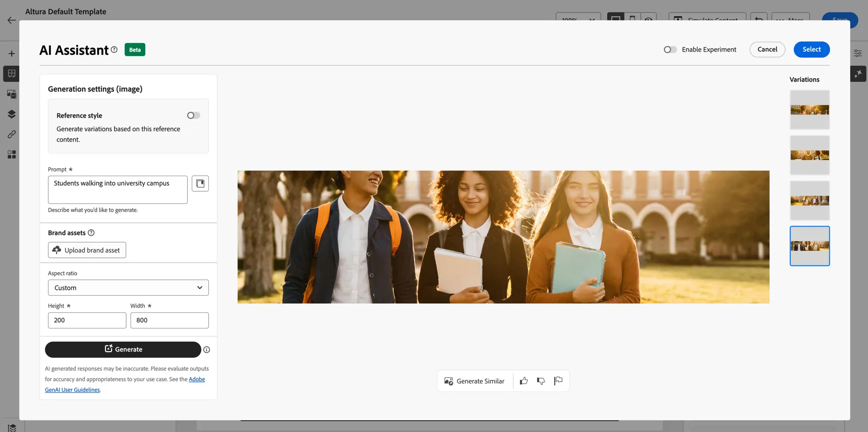The height and width of the screenshot is (432, 868).
Task: Click the help icon beside AI Assistant title
Action: [114, 49]
